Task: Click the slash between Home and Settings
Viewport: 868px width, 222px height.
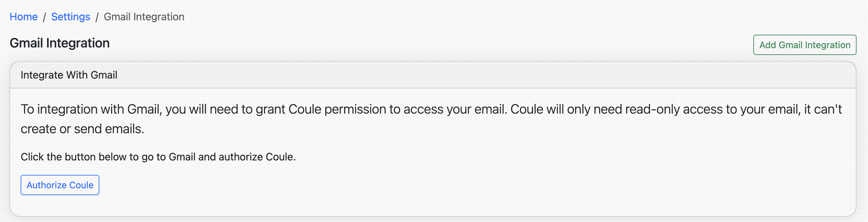Action: click(44, 17)
